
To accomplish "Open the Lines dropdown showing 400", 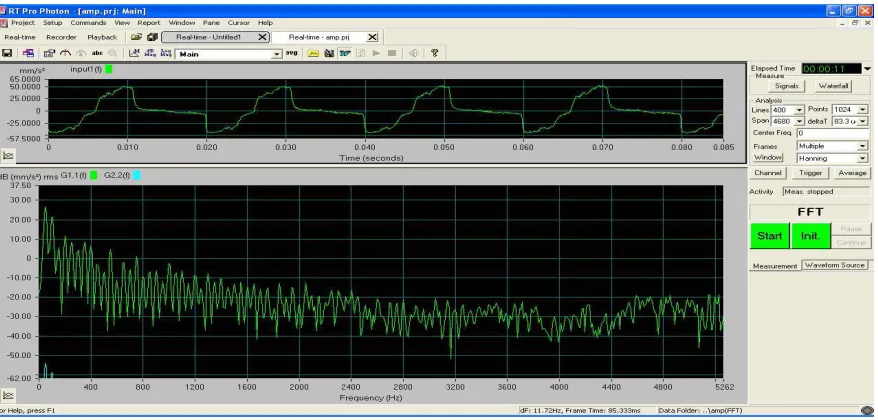I will [x=799, y=110].
